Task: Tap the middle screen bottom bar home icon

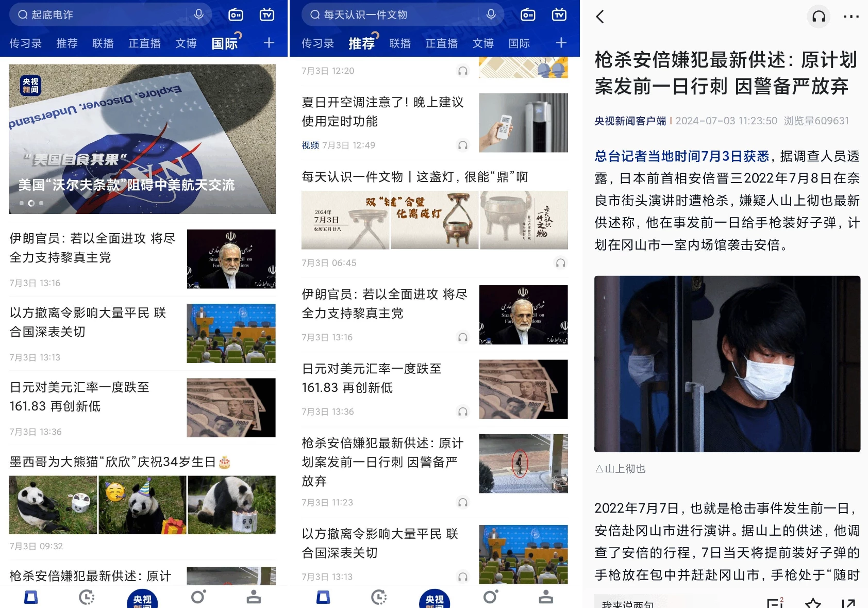Action: click(x=324, y=597)
